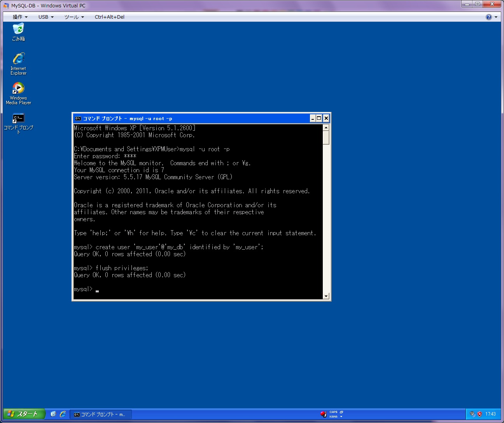
Task: Open the language bar options arrow
Action: pyautogui.click(x=341, y=416)
